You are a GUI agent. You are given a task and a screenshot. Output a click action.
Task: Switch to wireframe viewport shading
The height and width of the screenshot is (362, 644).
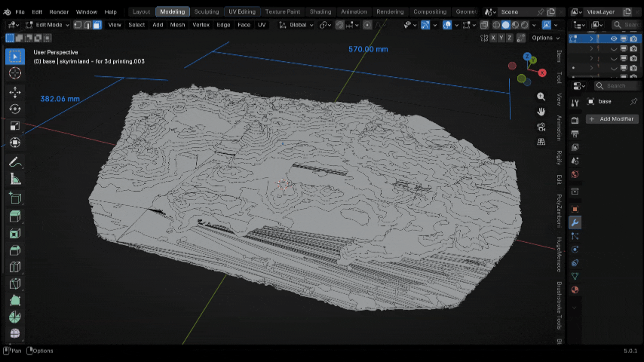pyautogui.click(x=496, y=25)
